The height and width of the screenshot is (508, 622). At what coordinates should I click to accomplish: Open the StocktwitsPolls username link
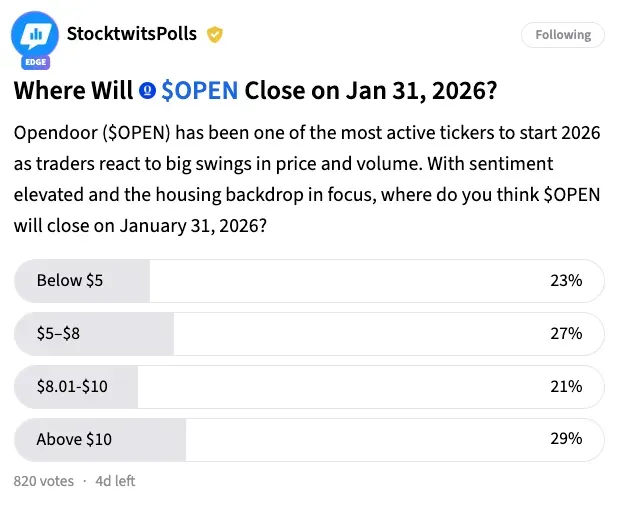click(131, 34)
